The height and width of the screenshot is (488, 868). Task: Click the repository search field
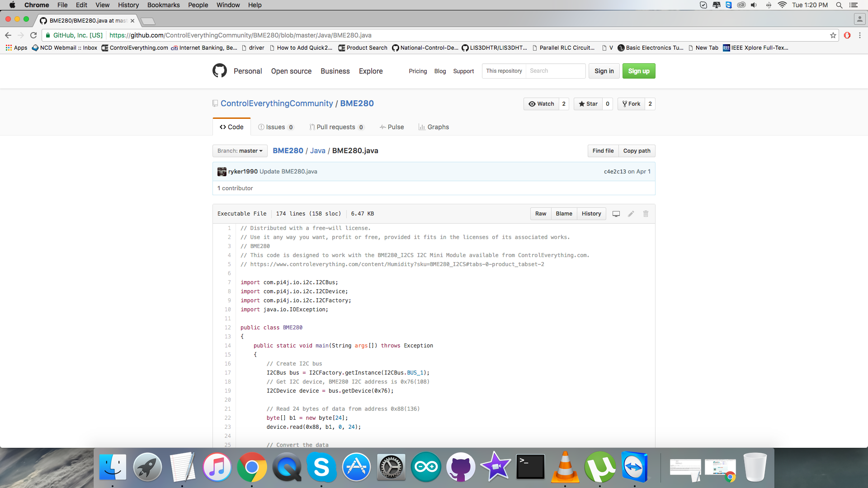click(555, 70)
